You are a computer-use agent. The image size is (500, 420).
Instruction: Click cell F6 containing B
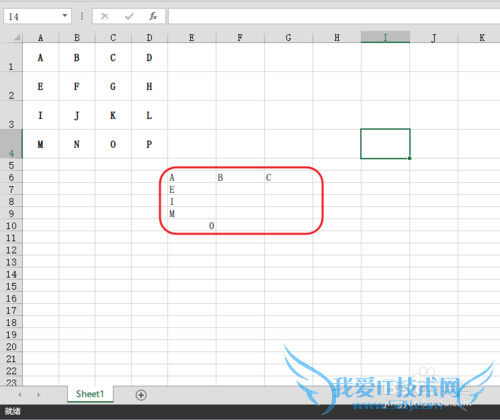pyautogui.click(x=240, y=177)
